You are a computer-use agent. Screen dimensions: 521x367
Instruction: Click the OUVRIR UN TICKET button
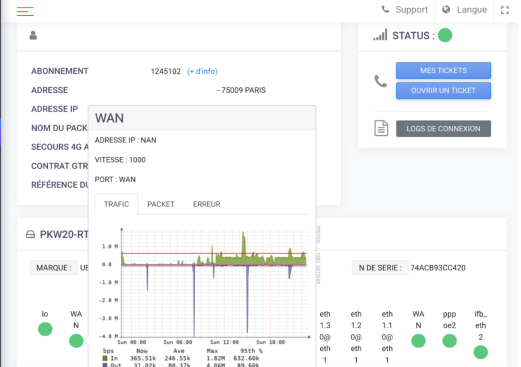(x=443, y=91)
